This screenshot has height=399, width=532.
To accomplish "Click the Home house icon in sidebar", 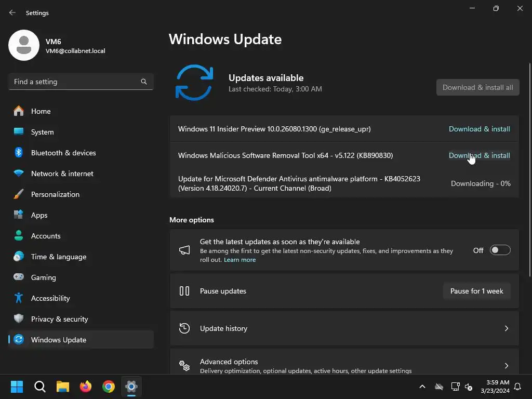I will coord(19,111).
